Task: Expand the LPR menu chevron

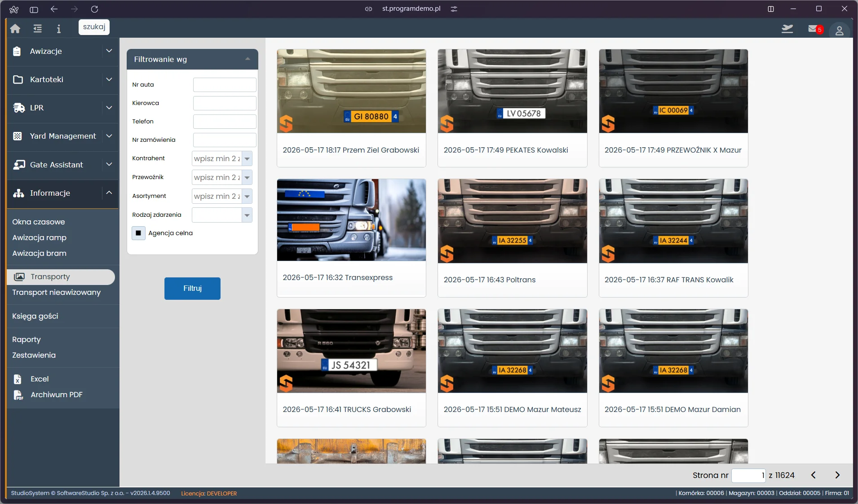Action: [109, 107]
